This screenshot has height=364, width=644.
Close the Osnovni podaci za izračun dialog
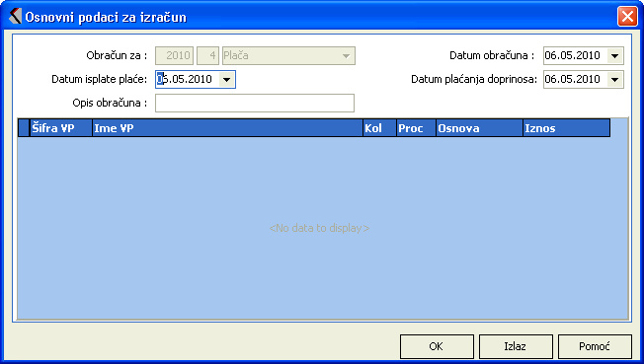click(627, 17)
